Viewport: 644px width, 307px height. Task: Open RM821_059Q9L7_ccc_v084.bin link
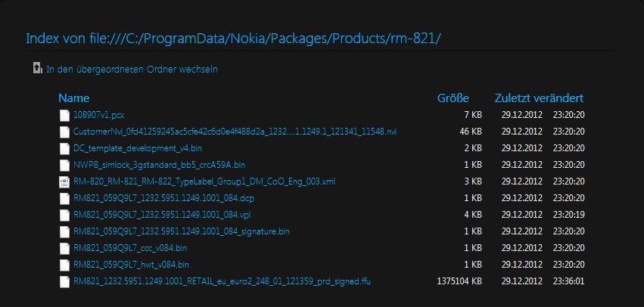pyautogui.click(x=130, y=248)
